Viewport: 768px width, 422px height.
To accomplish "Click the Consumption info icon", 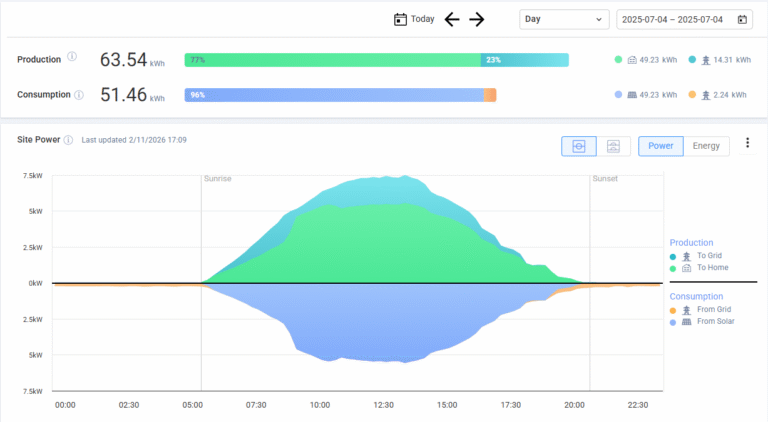I will click(79, 94).
